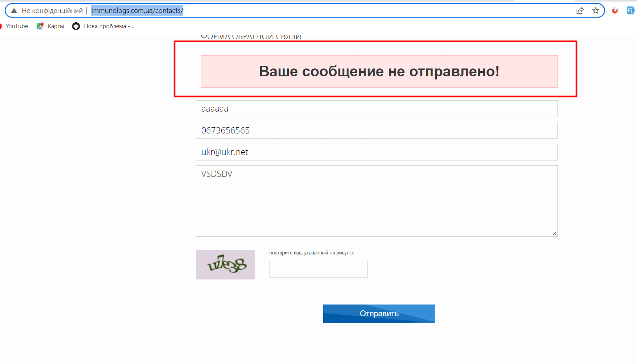Bookmark this page with the star icon
The width and height of the screenshot is (637, 364).
click(595, 11)
